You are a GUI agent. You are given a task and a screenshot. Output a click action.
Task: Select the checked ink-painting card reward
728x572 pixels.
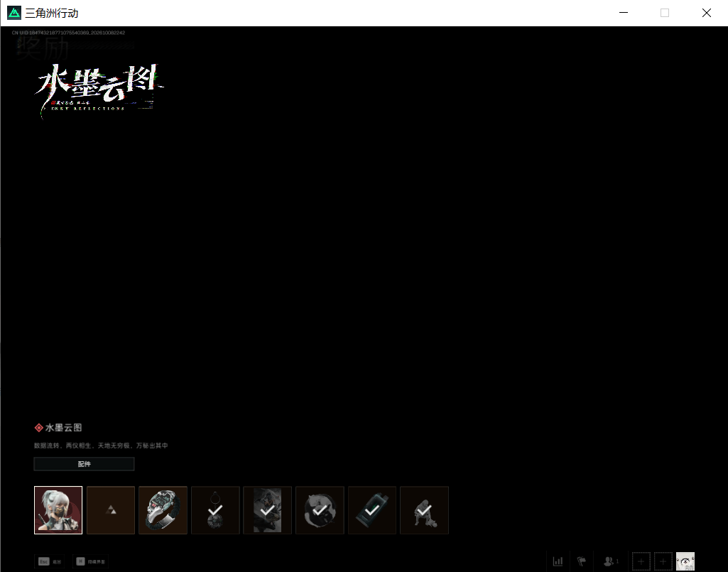click(x=268, y=510)
